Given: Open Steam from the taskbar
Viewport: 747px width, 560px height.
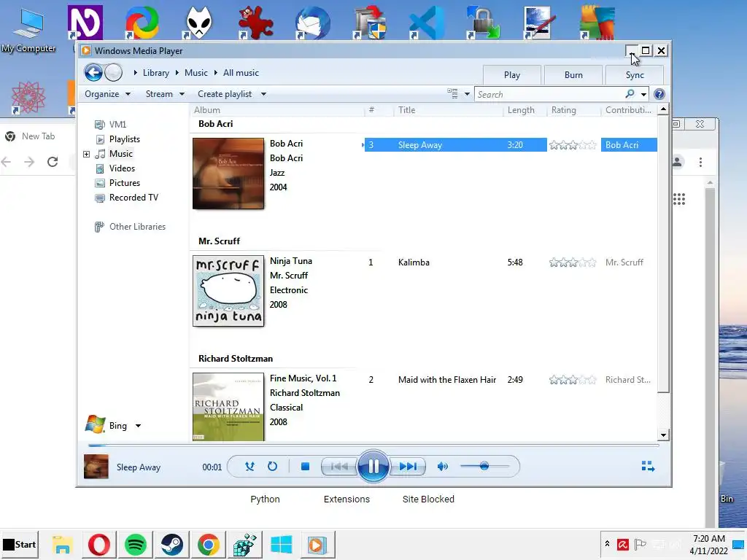Looking at the screenshot, I should point(172,544).
